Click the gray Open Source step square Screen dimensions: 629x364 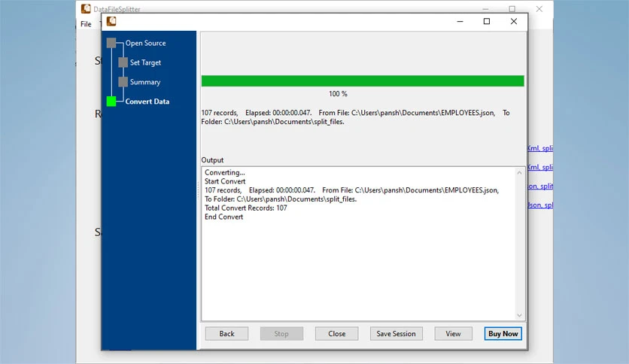[111, 43]
